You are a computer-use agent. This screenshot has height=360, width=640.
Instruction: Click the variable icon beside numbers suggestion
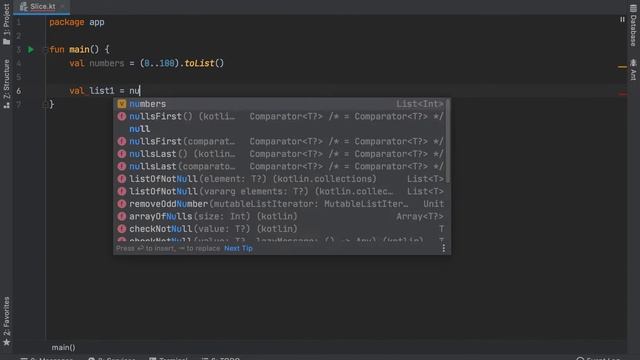point(122,104)
